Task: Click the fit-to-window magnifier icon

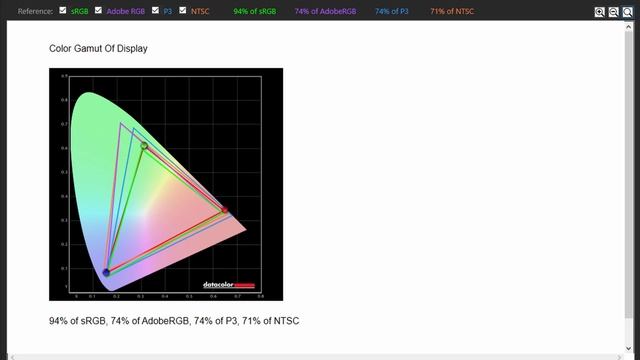Action: (x=627, y=12)
